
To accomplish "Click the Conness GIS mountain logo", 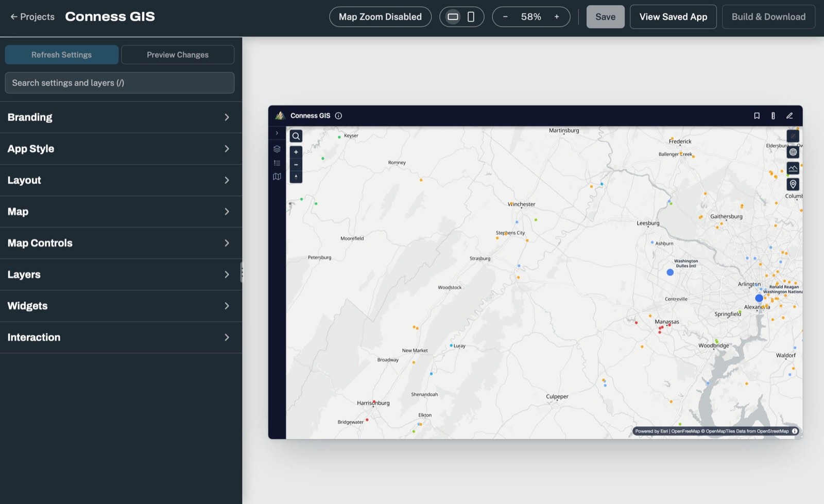I will click(280, 116).
